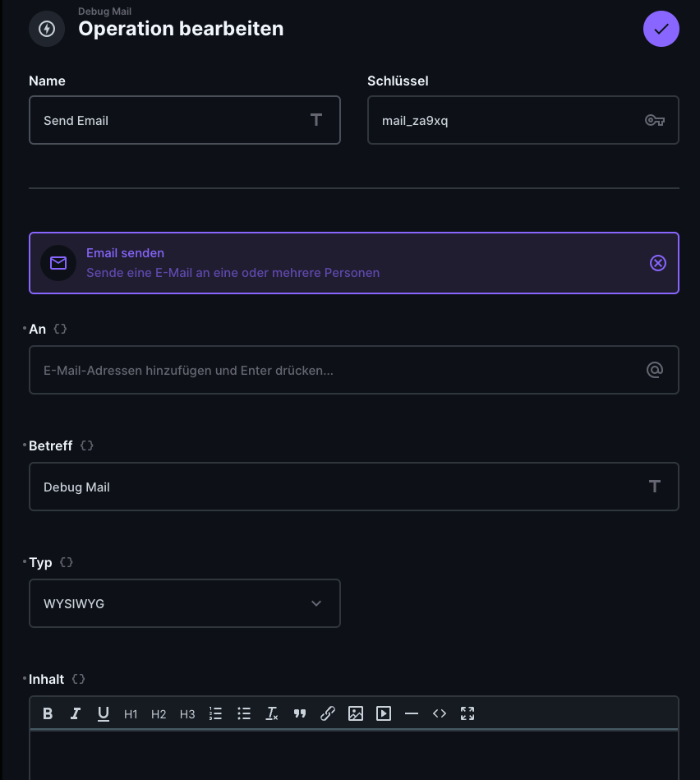Toggle bold formatting in Inhalt editor
The width and height of the screenshot is (700, 780).
coord(48,713)
